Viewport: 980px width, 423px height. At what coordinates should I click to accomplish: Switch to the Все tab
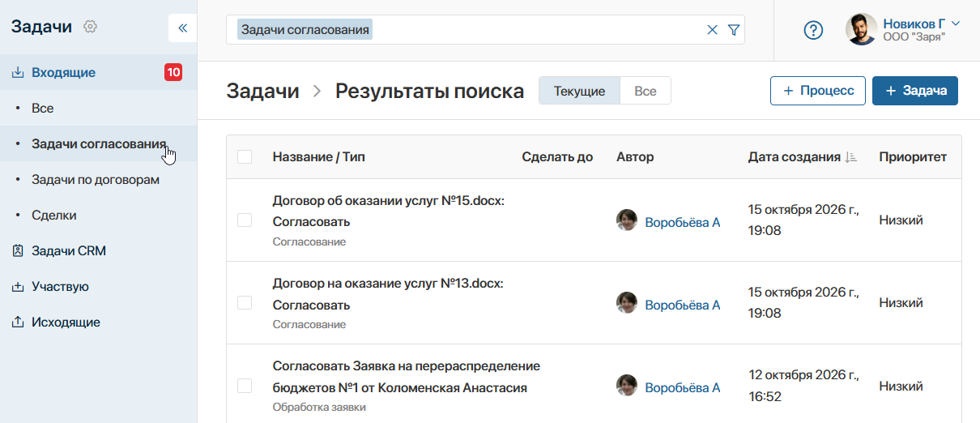[x=646, y=91]
